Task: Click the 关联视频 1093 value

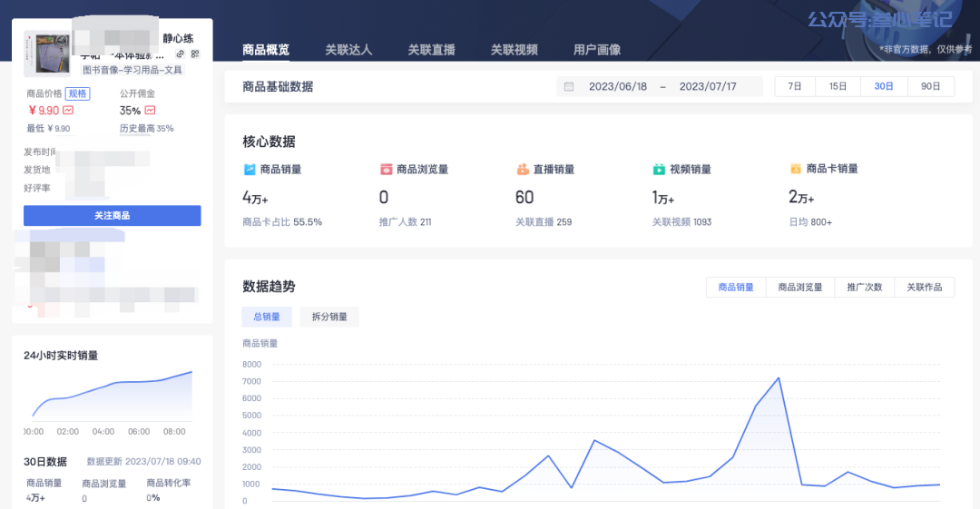Action: [681, 222]
